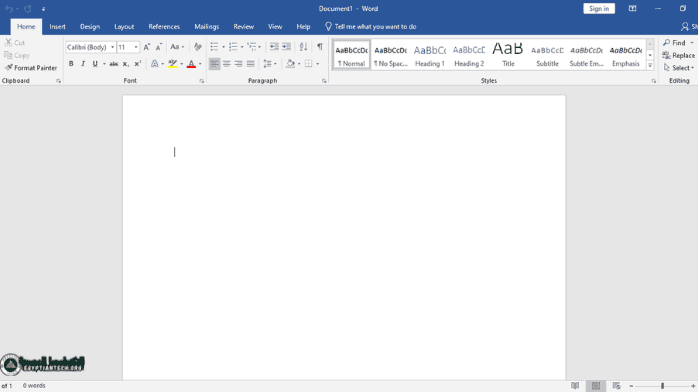The image size is (698, 392).
Task: Clear all formatting with the eraser icon
Action: pos(198,47)
